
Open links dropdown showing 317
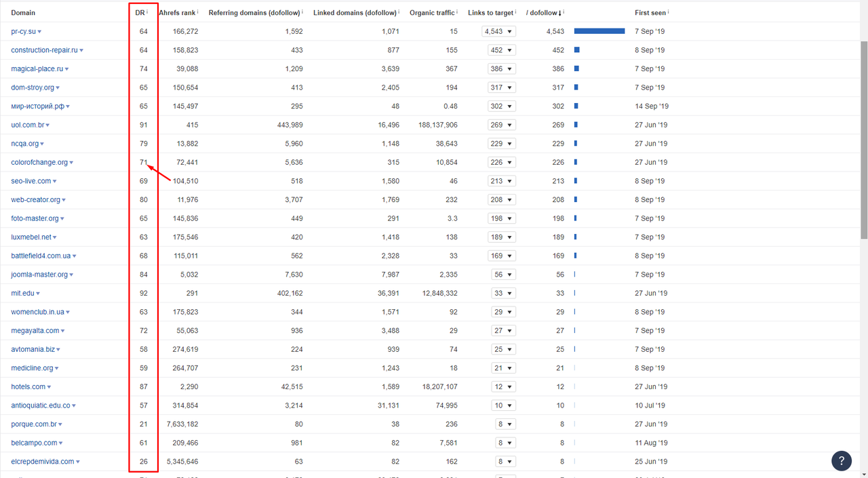tap(502, 87)
